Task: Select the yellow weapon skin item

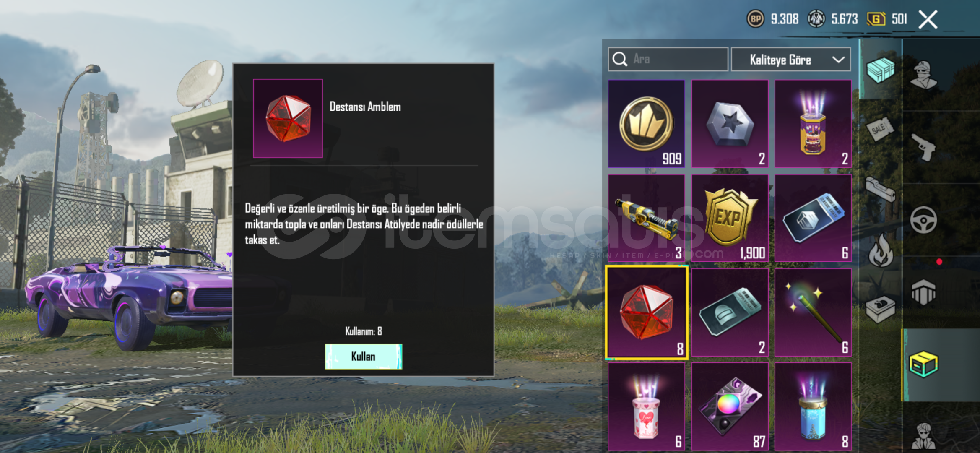Action: (646, 218)
